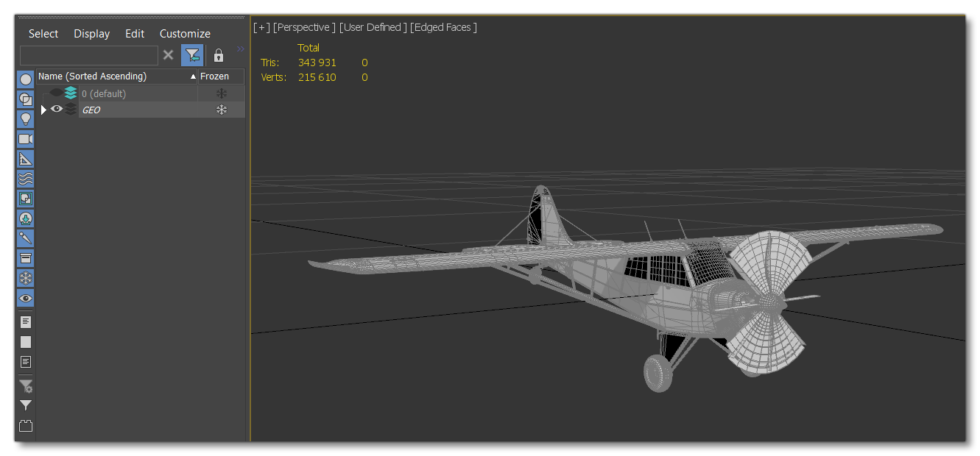This screenshot has height=456, width=980.
Task: Toggle the Display Frozen Objects snowflake icon
Action: pyautogui.click(x=26, y=278)
